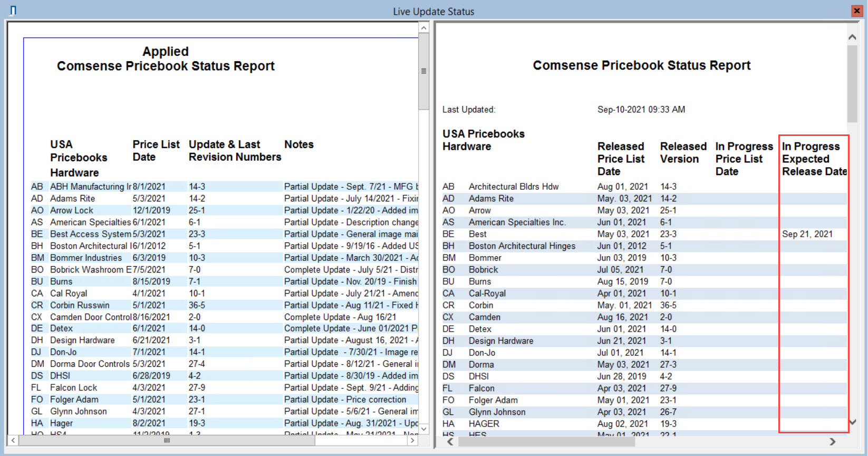This screenshot has height=456, width=868.
Task: Select 'Design Hardware' in right report
Action: 501,341
